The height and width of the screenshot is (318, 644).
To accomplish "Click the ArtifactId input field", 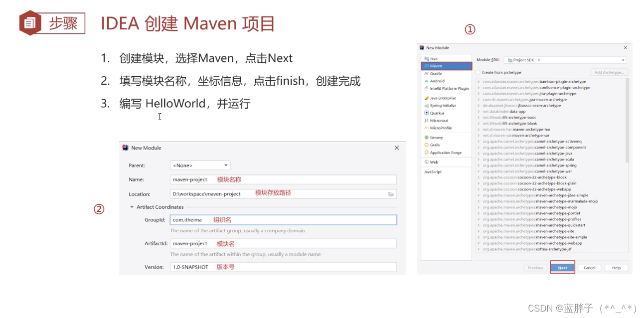I will click(x=283, y=244).
